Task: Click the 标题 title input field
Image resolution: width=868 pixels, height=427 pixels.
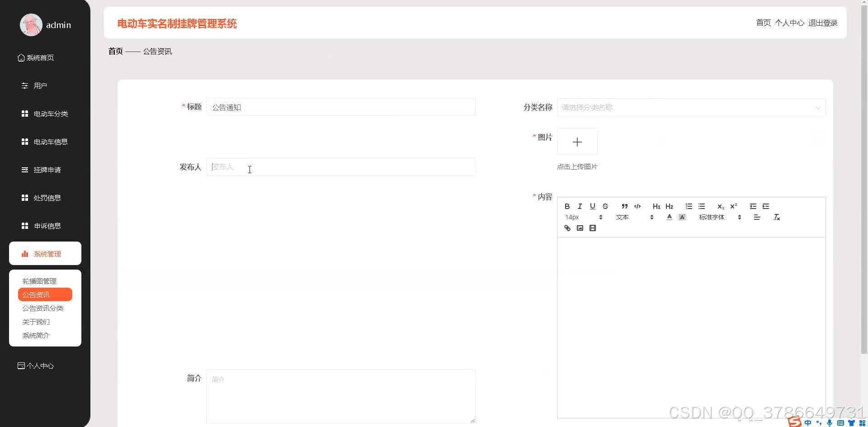Action: (x=340, y=107)
